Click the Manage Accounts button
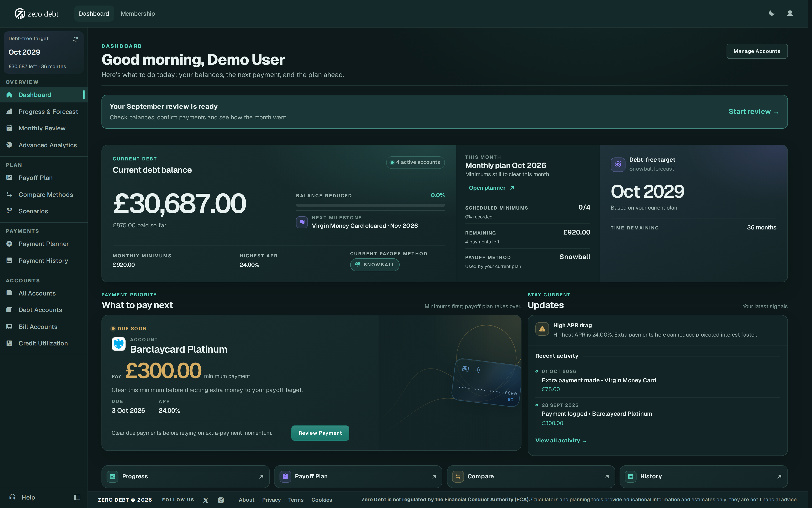812x508 pixels. (x=757, y=51)
